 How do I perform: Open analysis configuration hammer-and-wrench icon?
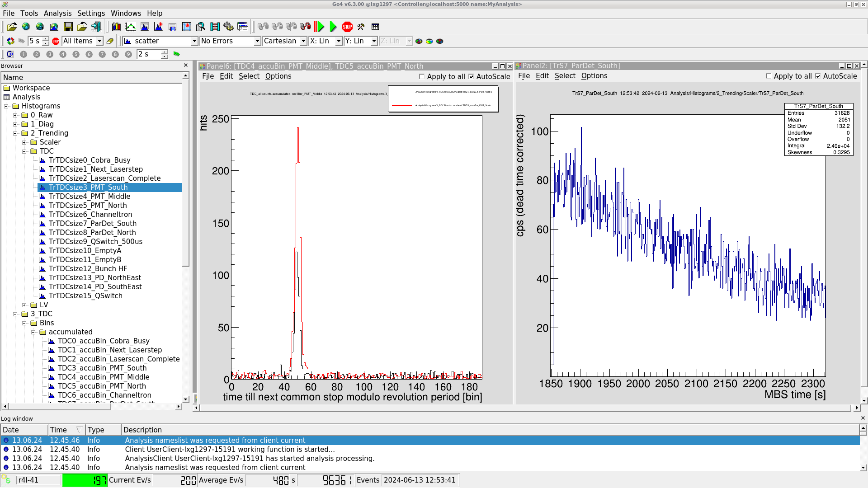tap(361, 27)
